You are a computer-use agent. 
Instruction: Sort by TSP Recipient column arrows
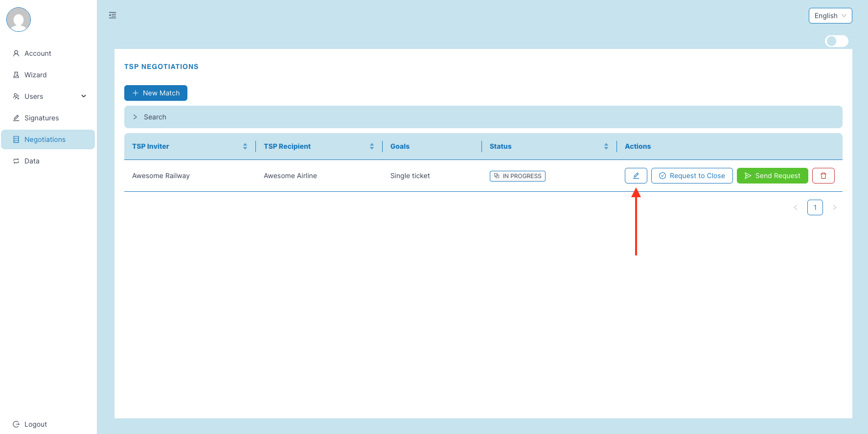point(372,146)
